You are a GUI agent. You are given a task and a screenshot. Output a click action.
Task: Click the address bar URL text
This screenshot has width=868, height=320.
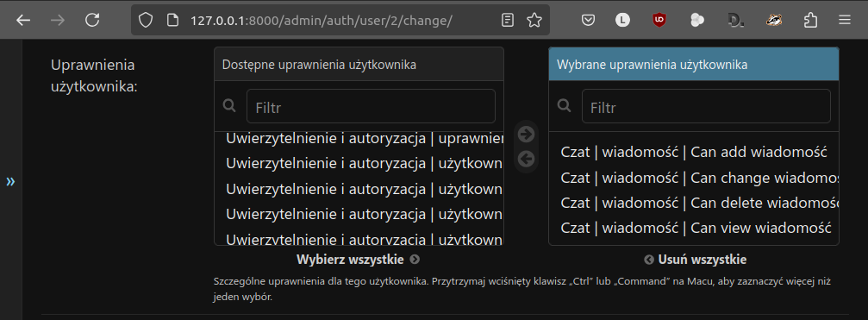pyautogui.click(x=321, y=21)
